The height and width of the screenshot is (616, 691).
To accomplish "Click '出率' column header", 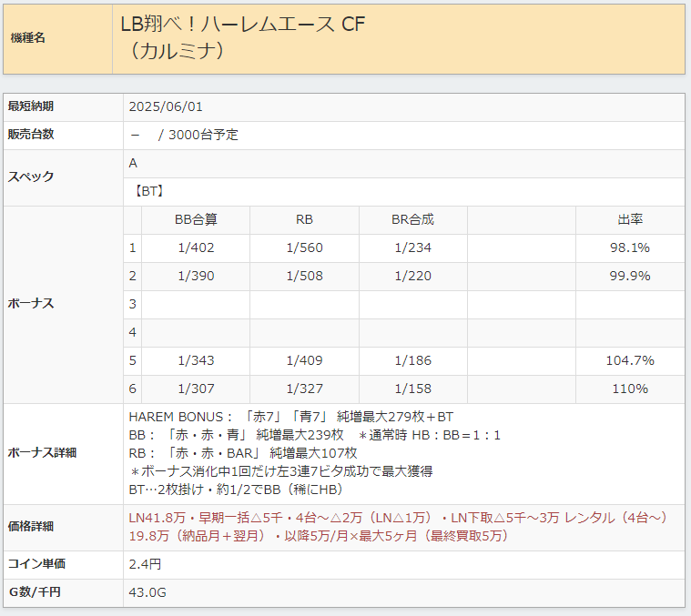I will tap(630, 219).
